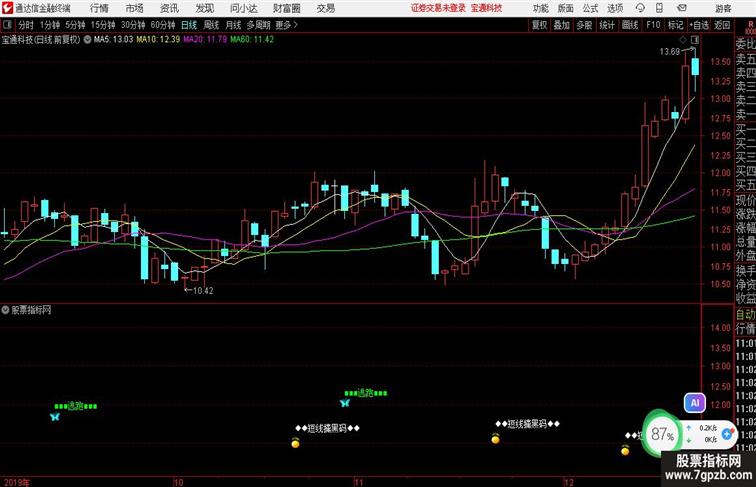Click the 13.69 high price label
Image resolution: width=756 pixels, height=487 pixels.
[x=670, y=52]
